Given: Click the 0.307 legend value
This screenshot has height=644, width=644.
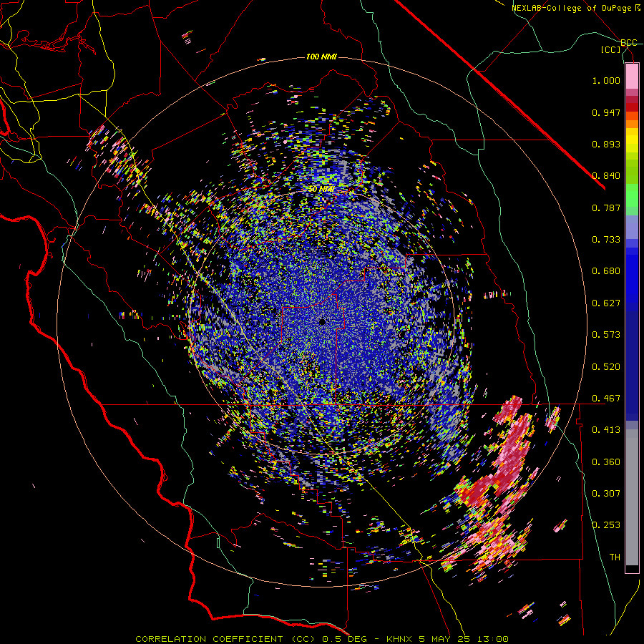Looking at the screenshot, I should (606, 494).
